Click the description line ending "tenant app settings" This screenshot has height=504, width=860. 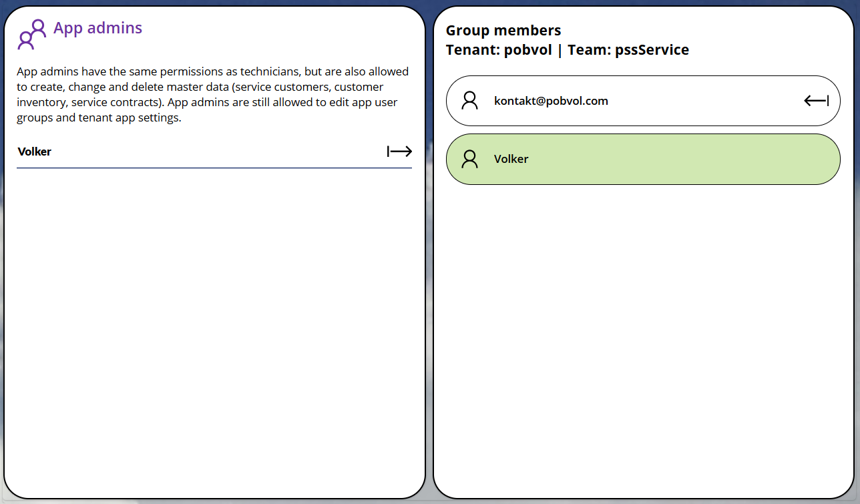pyautogui.click(x=99, y=118)
